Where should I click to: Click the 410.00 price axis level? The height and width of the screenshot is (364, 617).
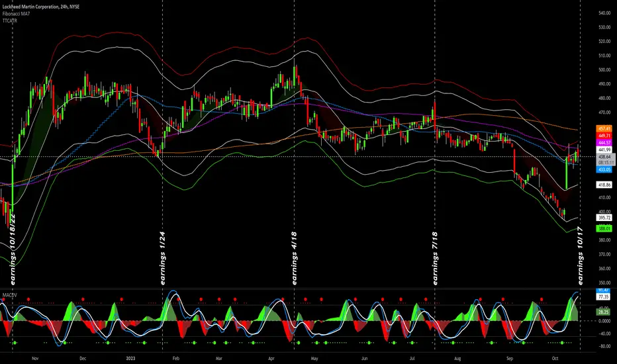click(x=604, y=197)
